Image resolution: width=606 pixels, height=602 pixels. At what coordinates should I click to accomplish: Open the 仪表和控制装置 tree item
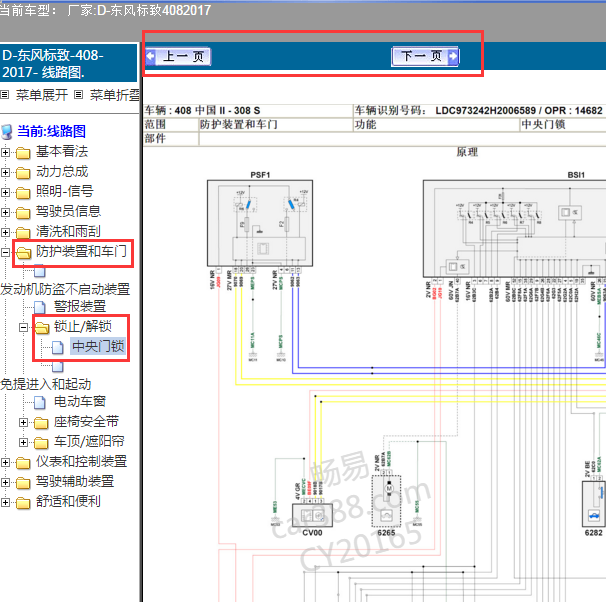[82, 461]
